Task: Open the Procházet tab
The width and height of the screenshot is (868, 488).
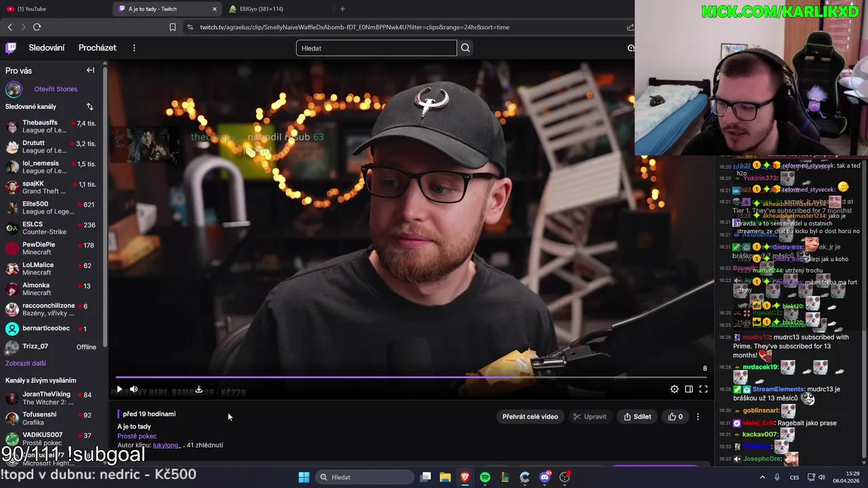Action: coord(98,48)
